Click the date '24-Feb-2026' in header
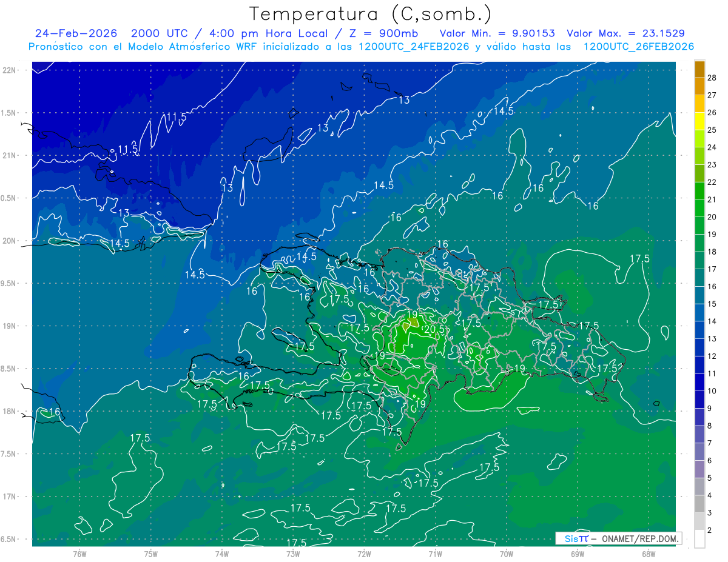 [x=76, y=33]
